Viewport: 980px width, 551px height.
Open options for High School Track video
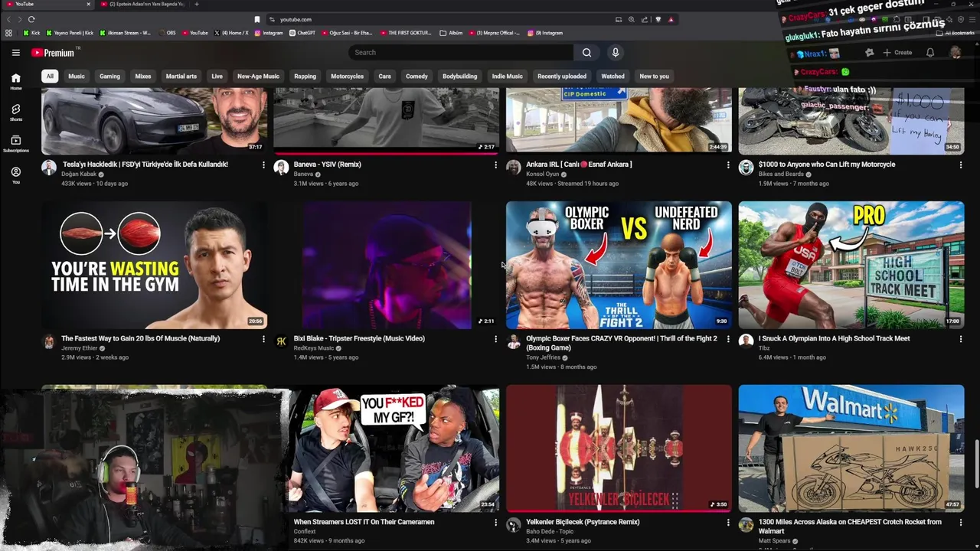[961, 338]
